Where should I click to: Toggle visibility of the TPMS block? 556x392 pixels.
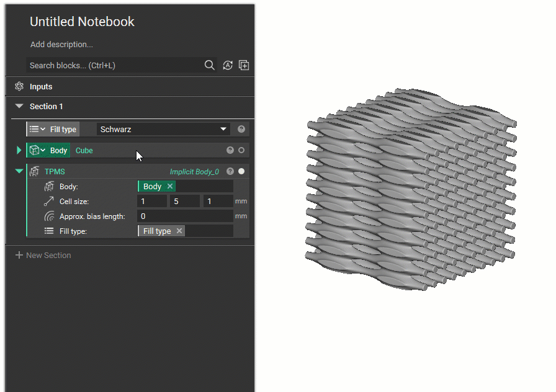pos(241,172)
